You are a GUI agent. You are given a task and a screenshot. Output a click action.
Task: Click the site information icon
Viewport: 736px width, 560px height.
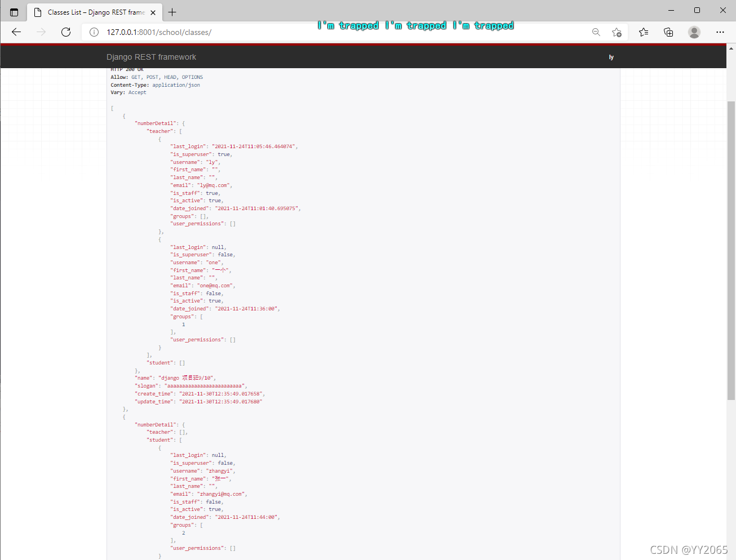pyautogui.click(x=94, y=32)
